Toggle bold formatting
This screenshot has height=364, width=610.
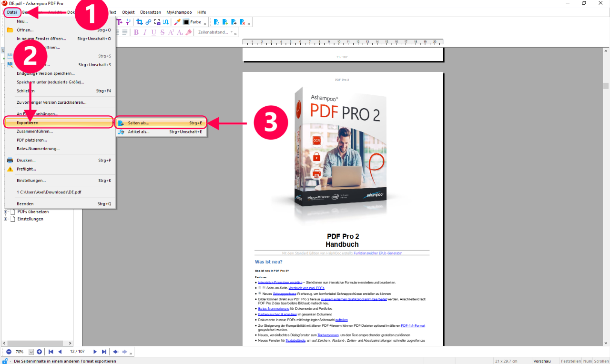click(136, 32)
